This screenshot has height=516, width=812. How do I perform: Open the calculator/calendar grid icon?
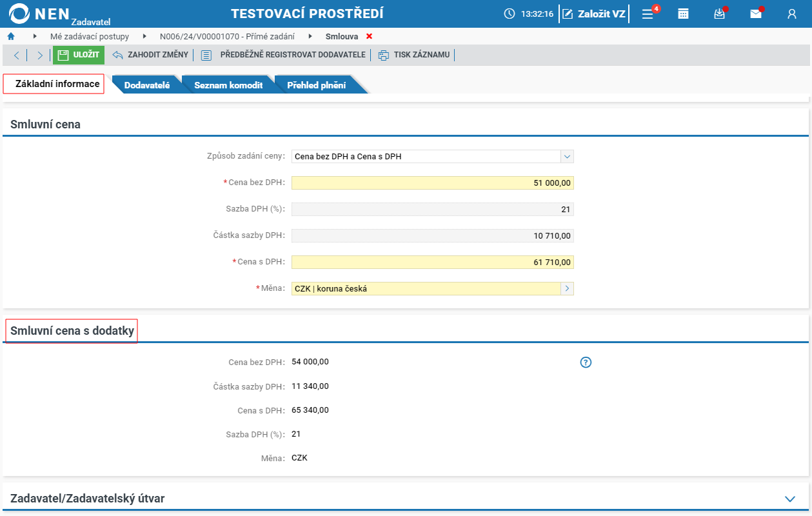[x=683, y=14]
